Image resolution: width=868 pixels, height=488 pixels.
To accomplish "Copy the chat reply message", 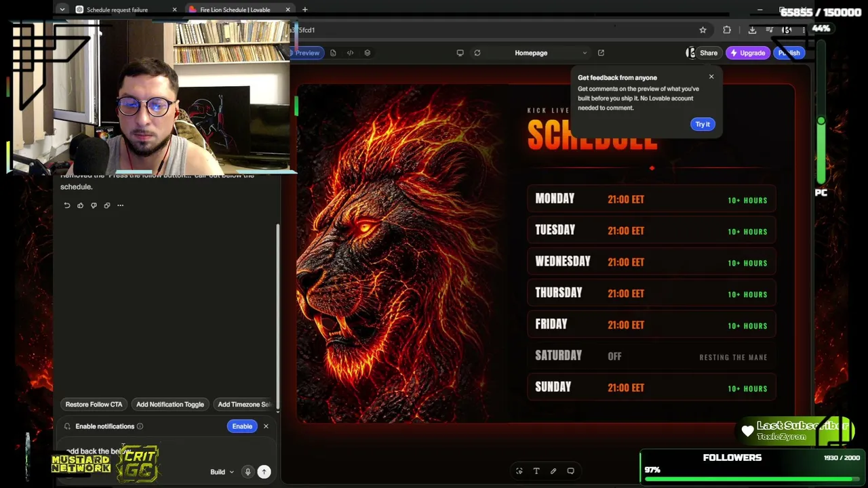I will (x=107, y=205).
